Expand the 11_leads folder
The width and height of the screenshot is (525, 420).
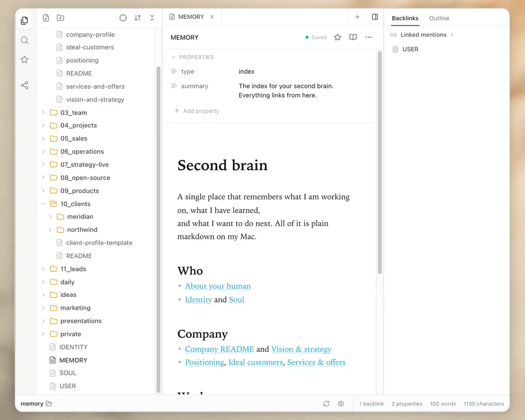pyautogui.click(x=43, y=269)
